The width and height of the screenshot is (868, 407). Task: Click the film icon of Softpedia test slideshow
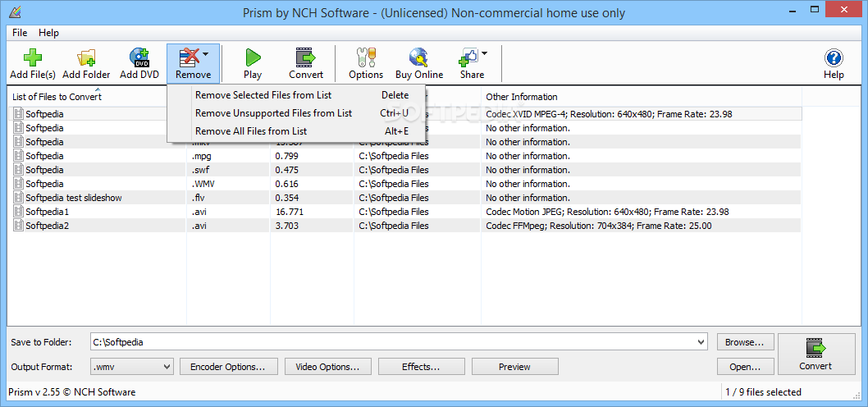pos(18,198)
